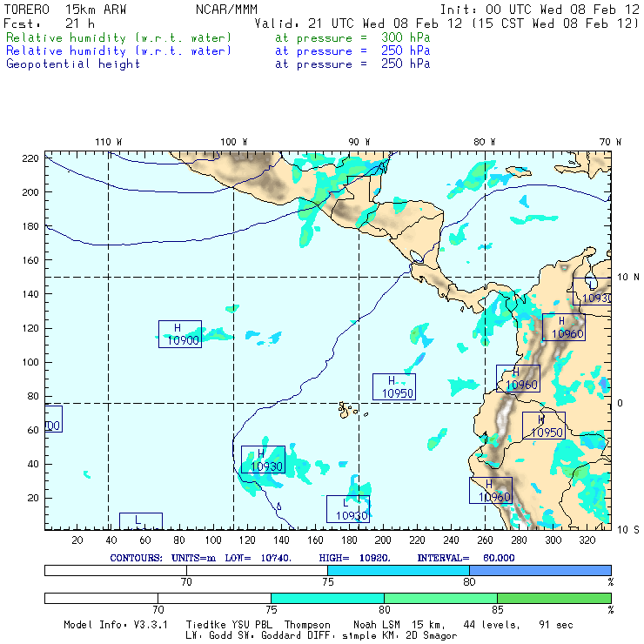This screenshot has width=644, height=644.
Task: Click the central H 10950 ocean marker
Action: click(394, 386)
